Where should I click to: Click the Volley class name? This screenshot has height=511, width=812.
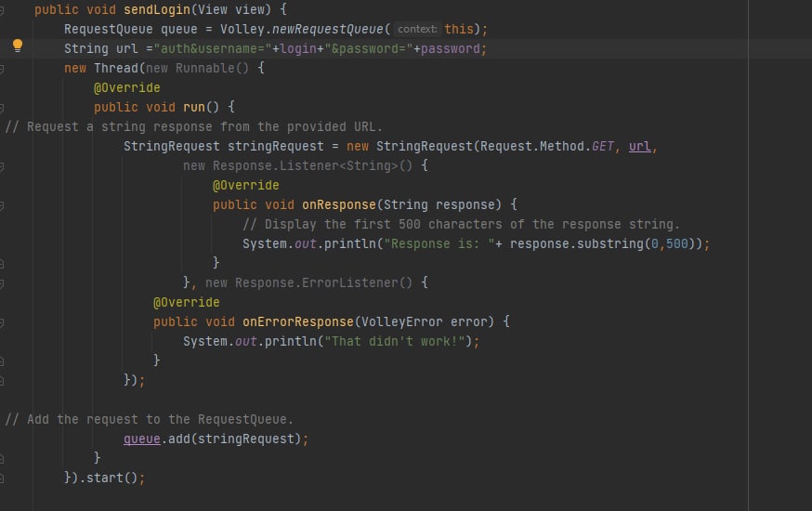pos(242,29)
